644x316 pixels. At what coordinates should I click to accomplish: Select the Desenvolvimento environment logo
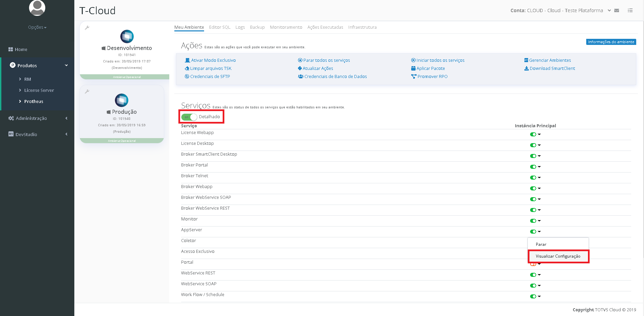127,36
